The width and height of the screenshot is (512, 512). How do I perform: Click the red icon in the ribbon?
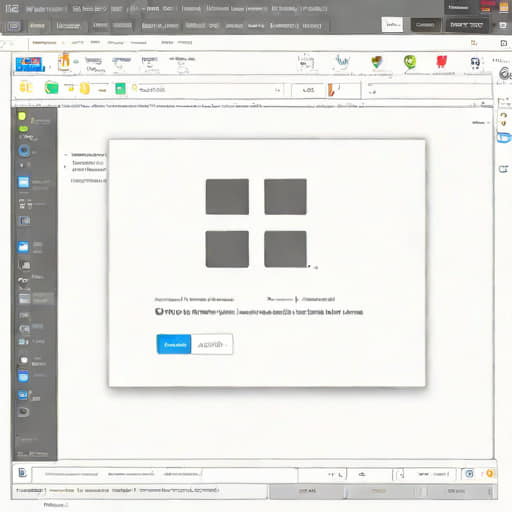(x=441, y=62)
